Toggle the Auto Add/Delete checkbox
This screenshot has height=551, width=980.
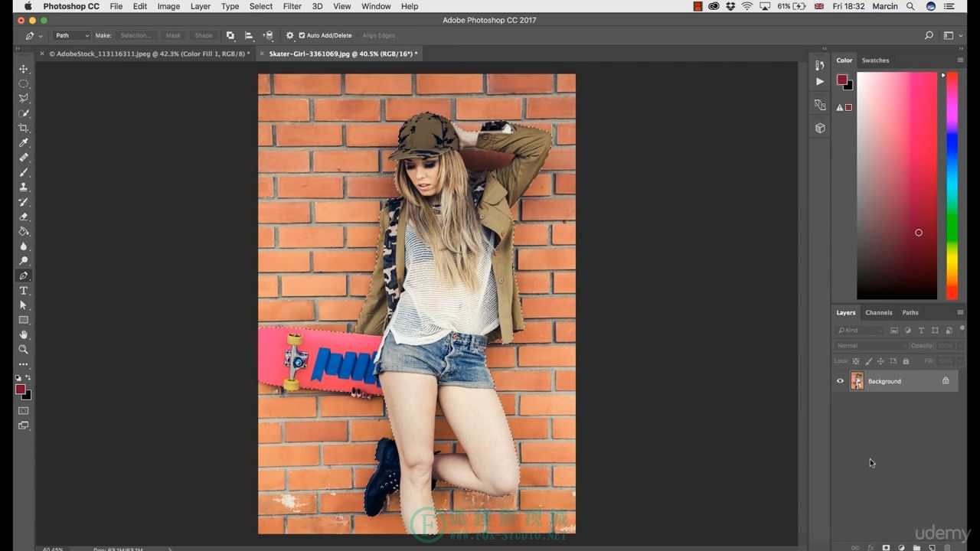302,35
